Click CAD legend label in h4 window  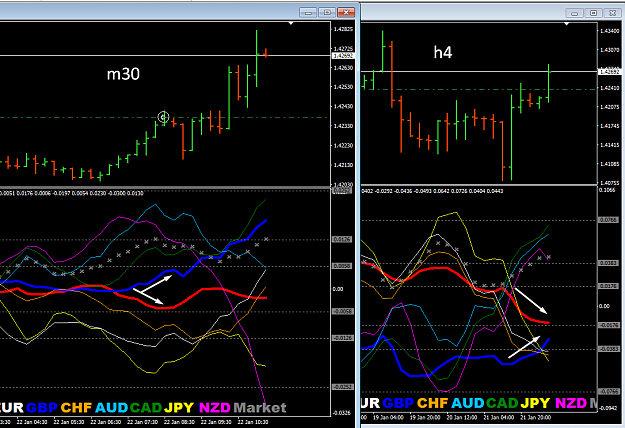click(x=502, y=403)
